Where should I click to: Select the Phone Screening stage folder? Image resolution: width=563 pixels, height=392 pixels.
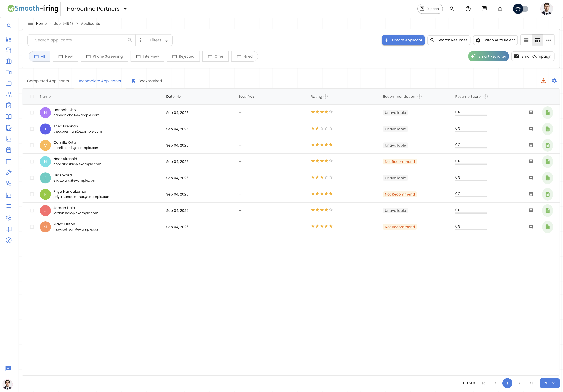[x=104, y=56]
